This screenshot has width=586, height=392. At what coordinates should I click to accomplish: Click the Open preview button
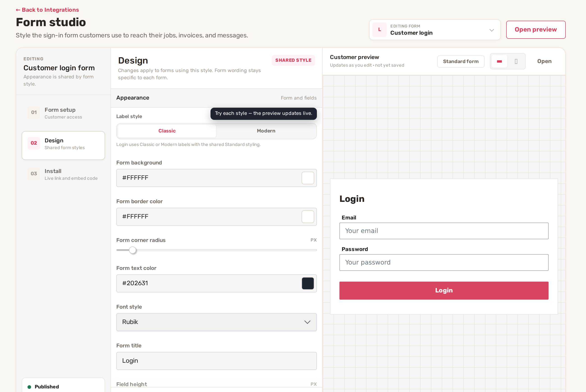click(536, 30)
